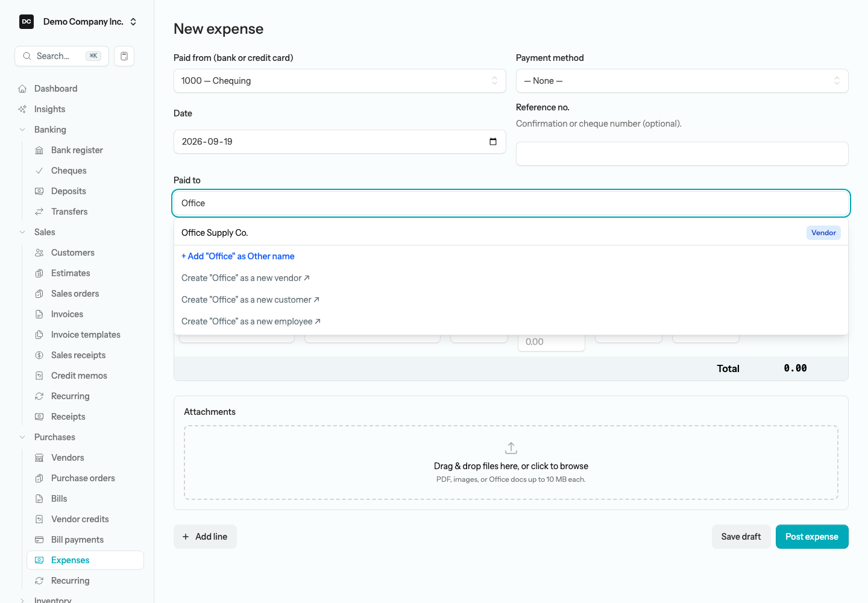Viewport: 868px width, 603px height.
Task: Click the Paid to input field
Action: 511,203
